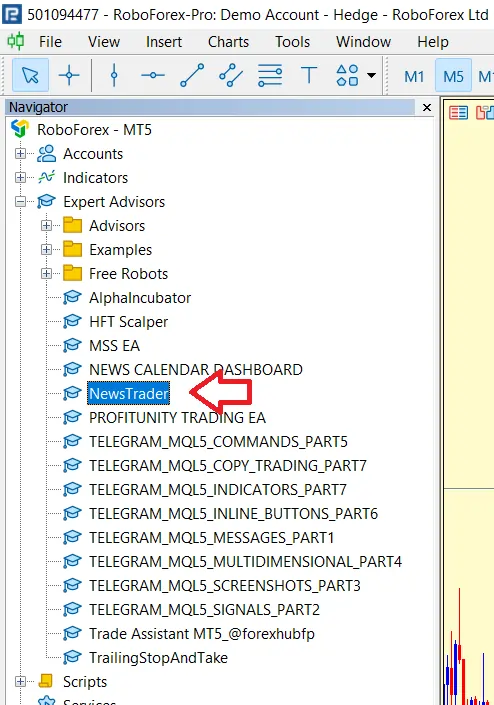The height and width of the screenshot is (705, 494).
Task: Select TELEGRAM_MQL5_MULTIDIMENSIONAL_PART4 advisor
Action: tap(245, 562)
